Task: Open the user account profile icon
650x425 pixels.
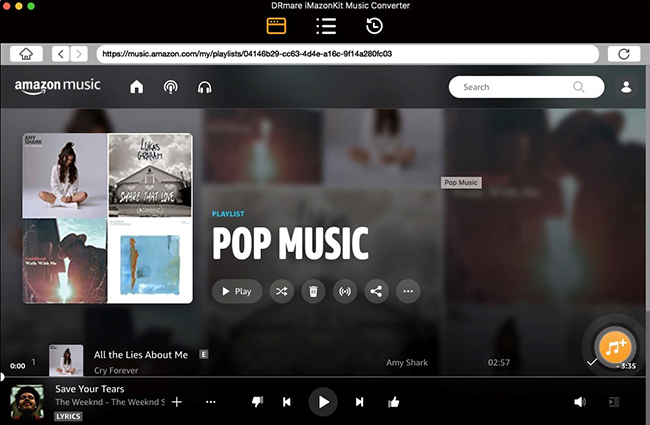Action: click(x=626, y=87)
